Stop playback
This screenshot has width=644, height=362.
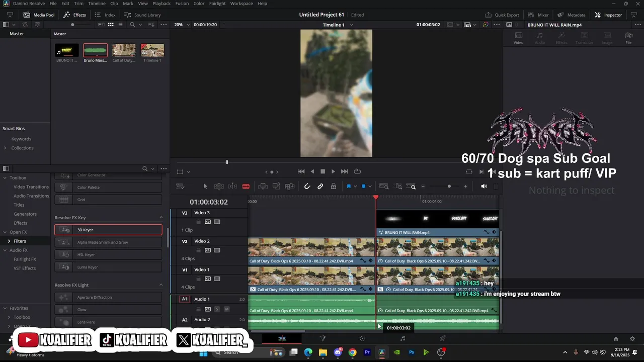323,171
